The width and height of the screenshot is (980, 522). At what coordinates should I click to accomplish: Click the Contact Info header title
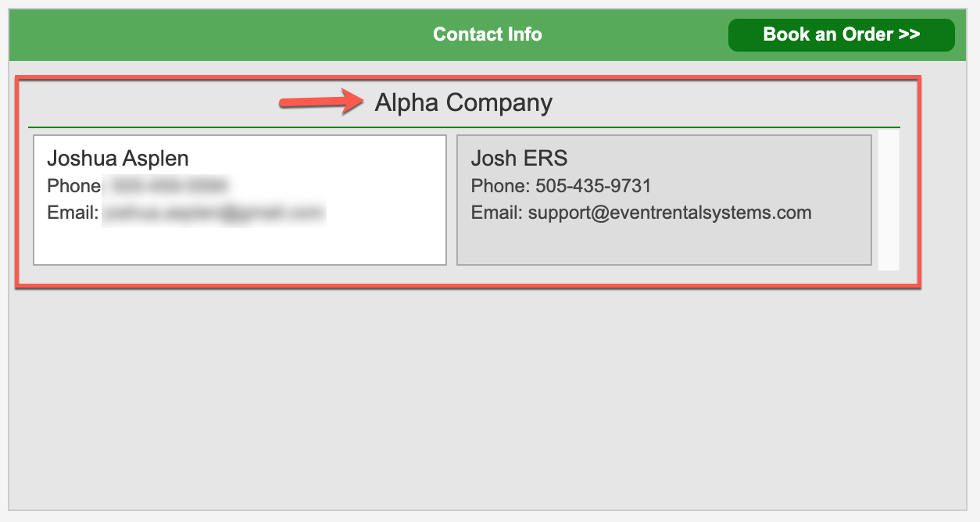(x=488, y=34)
